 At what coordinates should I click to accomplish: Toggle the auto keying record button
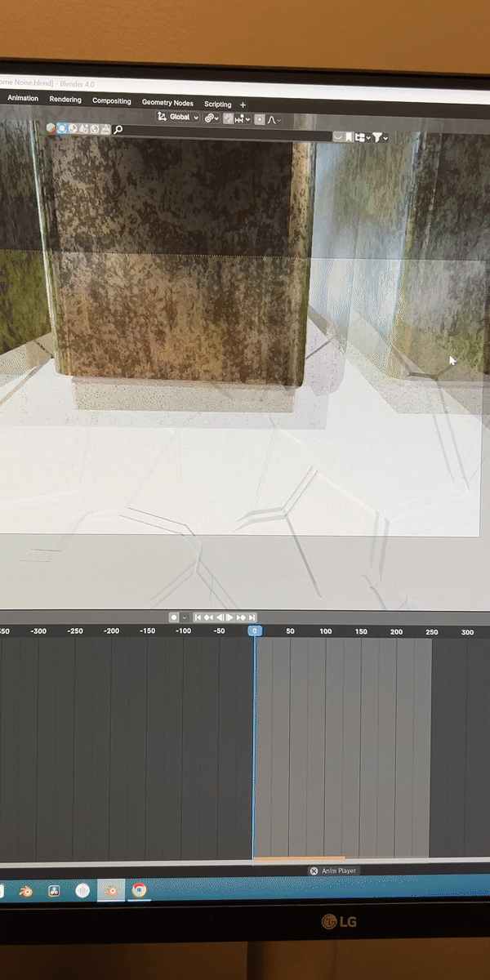[x=174, y=617]
